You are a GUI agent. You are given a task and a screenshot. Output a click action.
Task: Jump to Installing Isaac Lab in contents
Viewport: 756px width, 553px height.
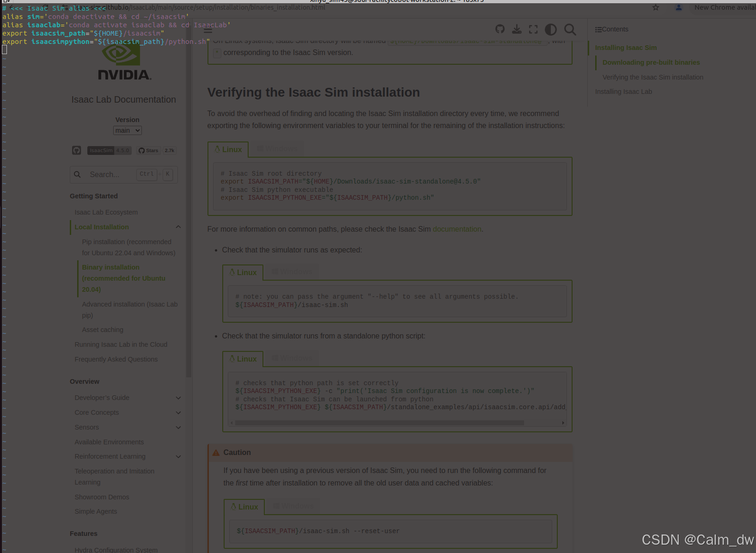pyautogui.click(x=623, y=92)
